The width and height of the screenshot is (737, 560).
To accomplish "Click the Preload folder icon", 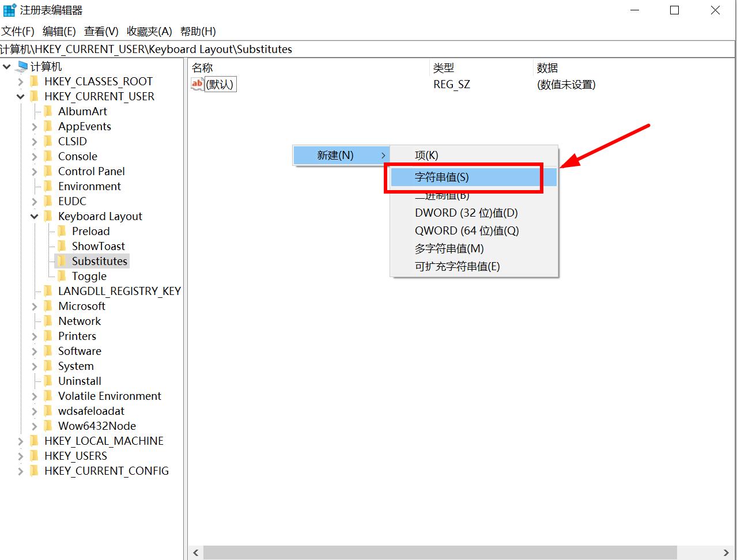I will 62,231.
